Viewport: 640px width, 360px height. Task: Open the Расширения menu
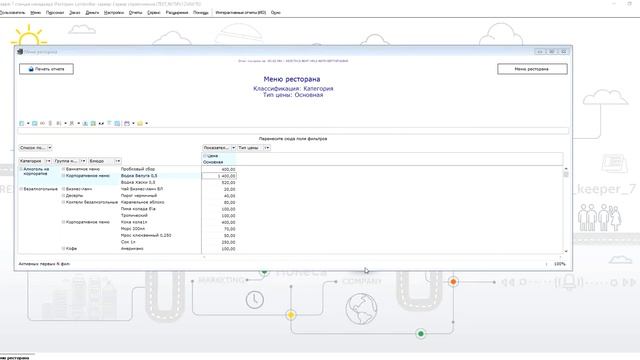(x=177, y=13)
